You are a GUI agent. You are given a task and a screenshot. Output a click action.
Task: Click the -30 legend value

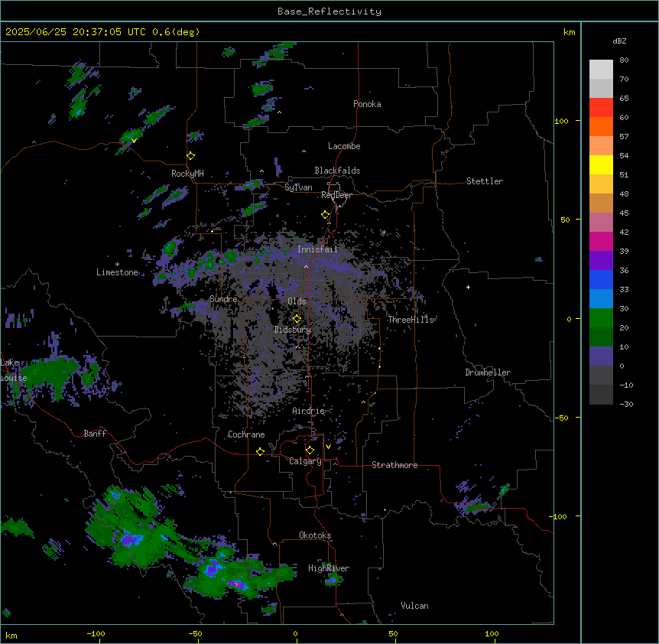(626, 405)
